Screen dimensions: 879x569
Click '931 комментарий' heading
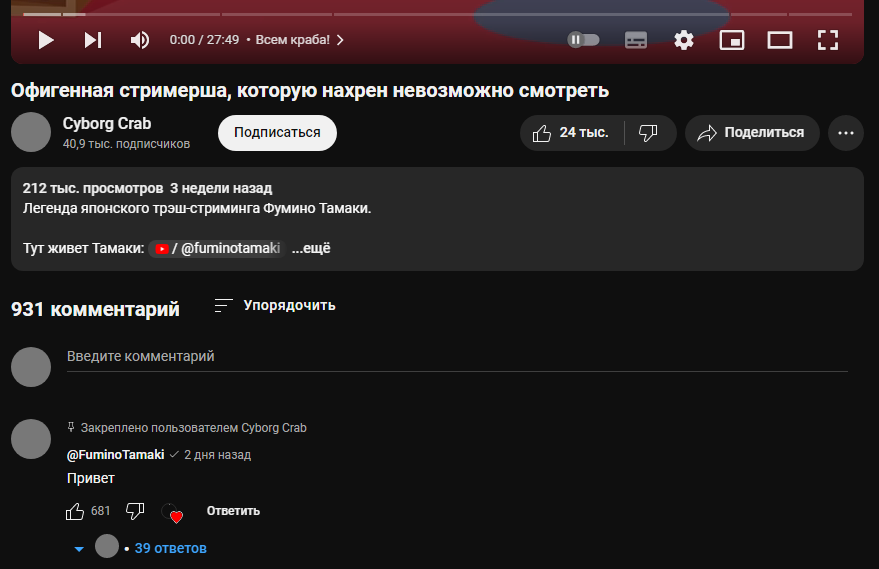(95, 309)
